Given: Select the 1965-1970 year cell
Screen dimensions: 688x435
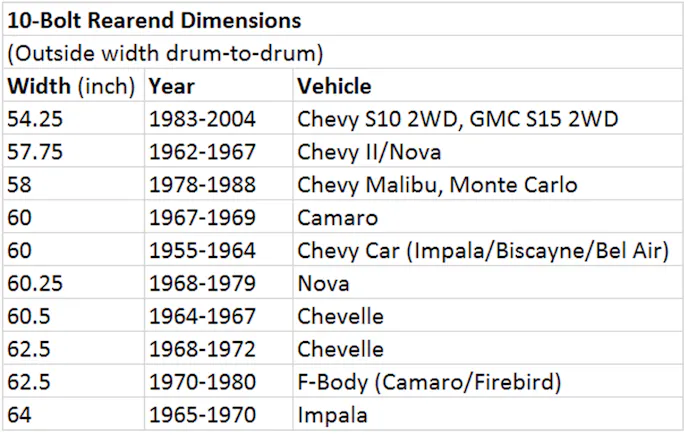Looking at the screenshot, I should click(202, 415).
